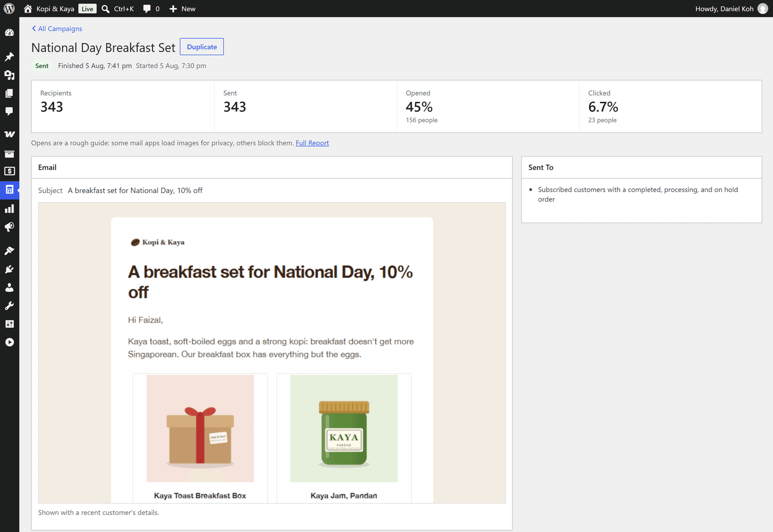Click the Kaya Toast Breakfast Box image
Screen dimensions: 773x532
(x=200, y=428)
